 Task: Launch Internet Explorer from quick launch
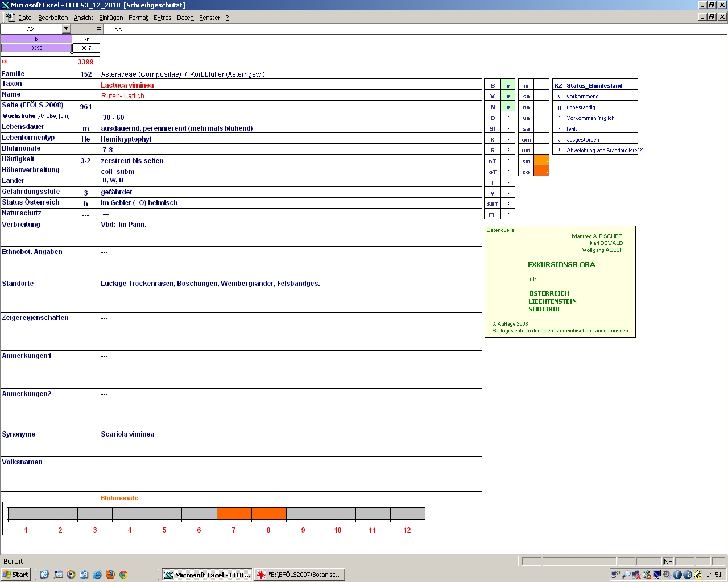(97, 575)
